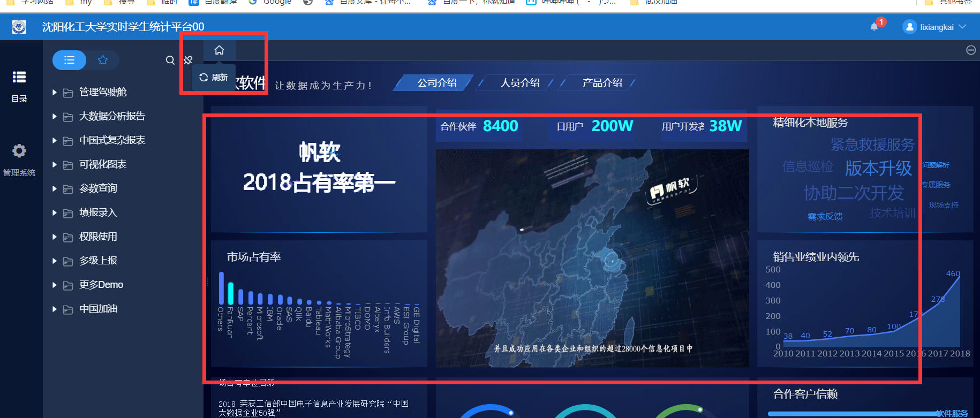Switch to the list view toggle
The image size is (980, 418).
[69, 60]
